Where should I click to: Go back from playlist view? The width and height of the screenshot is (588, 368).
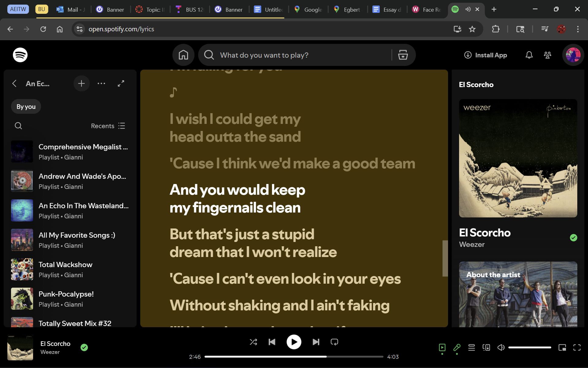click(x=14, y=83)
